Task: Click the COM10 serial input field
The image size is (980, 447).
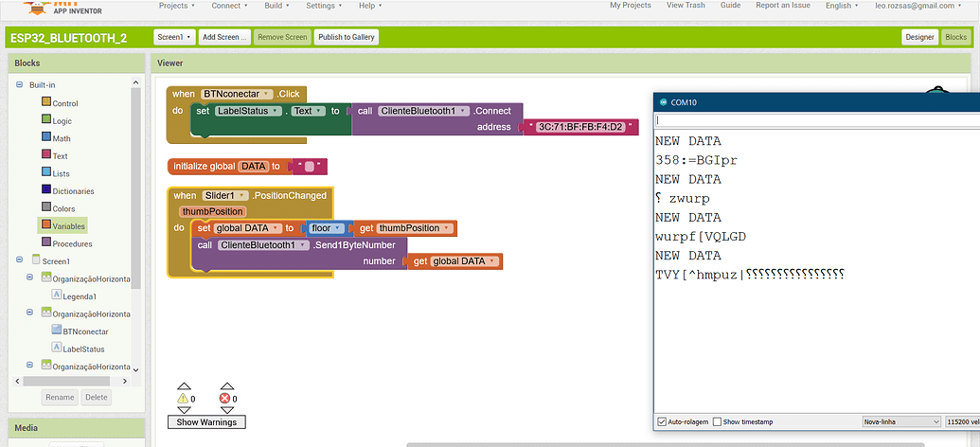Action: [814, 120]
